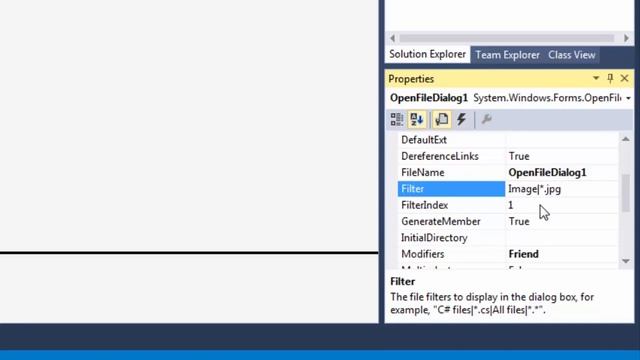Open Properties window position dropdown
The height and width of the screenshot is (360, 640).
pyautogui.click(x=596, y=78)
